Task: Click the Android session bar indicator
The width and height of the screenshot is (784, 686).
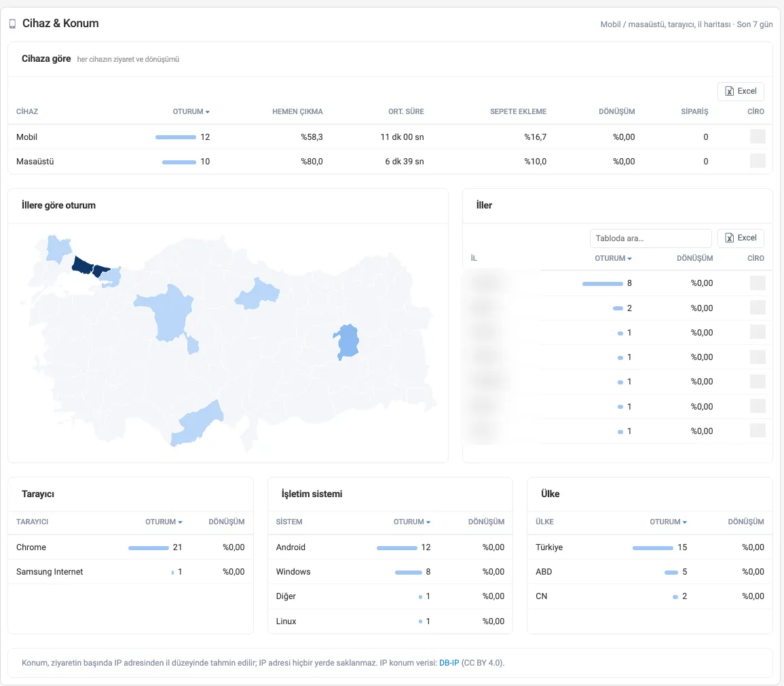Action: point(396,548)
